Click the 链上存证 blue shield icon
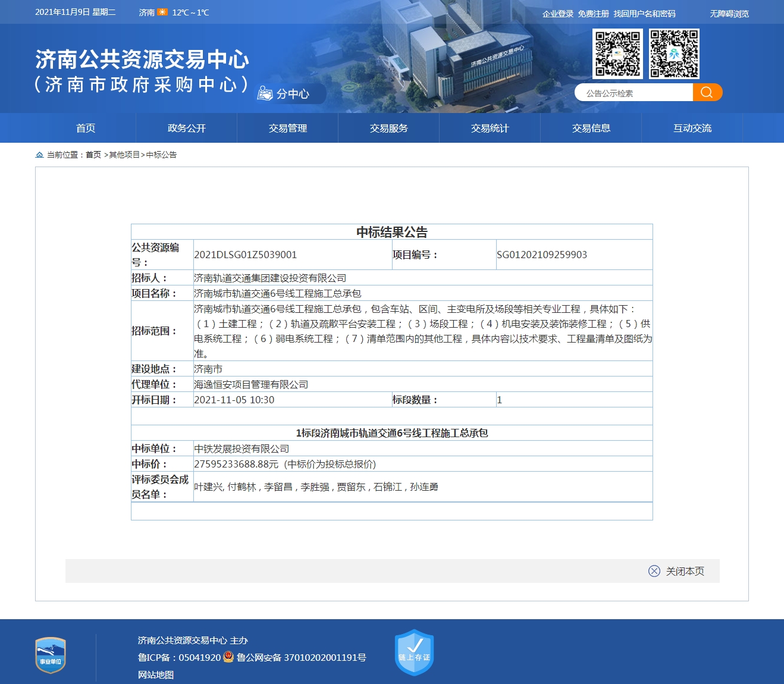Image resolution: width=784 pixels, height=684 pixels. (x=414, y=652)
